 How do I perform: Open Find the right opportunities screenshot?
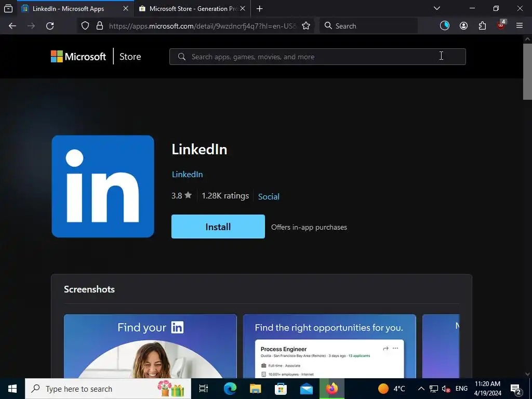(329, 346)
